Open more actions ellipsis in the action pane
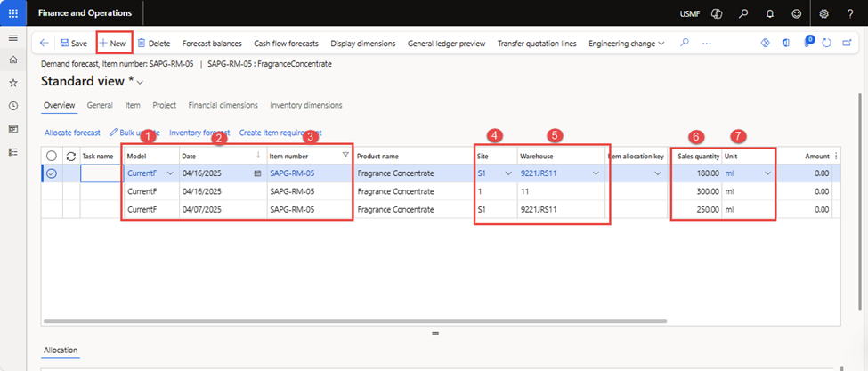 (706, 43)
